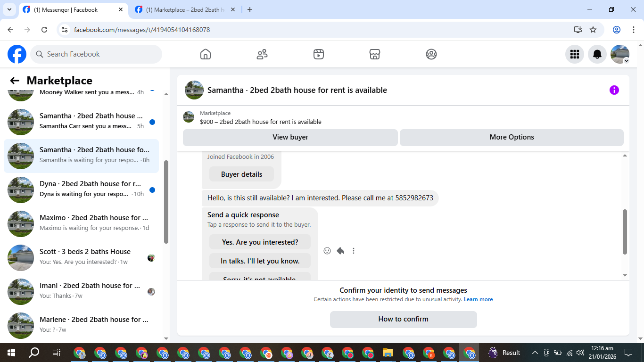This screenshot has height=362, width=644.
Task: Close the Messenger | Facebook tab
Action: (x=121, y=9)
